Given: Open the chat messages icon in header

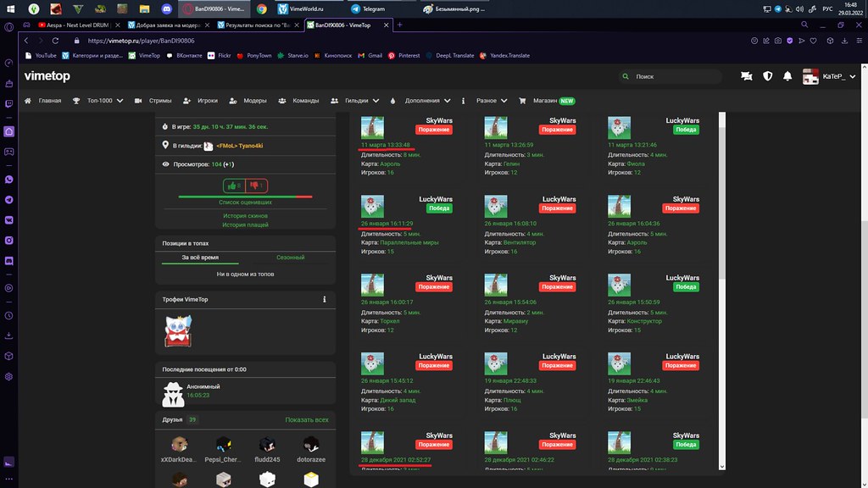Looking at the screenshot, I should (x=746, y=76).
